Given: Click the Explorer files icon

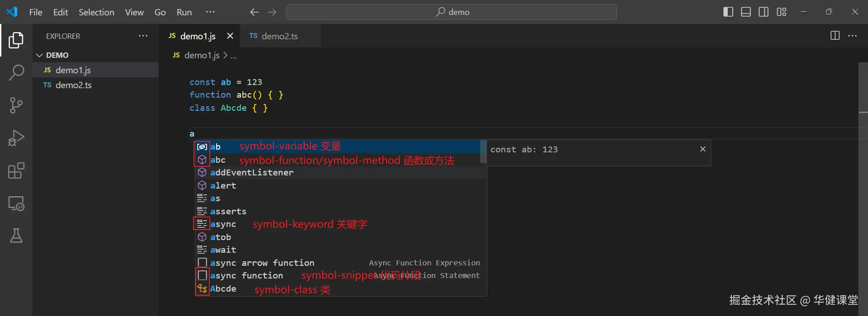Looking at the screenshot, I should [16, 40].
